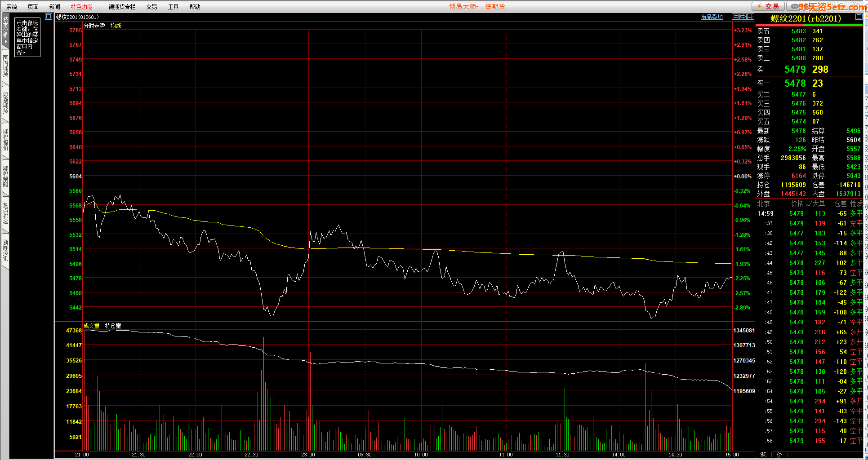Click the 商品叠加 link
The width and height of the screenshot is (868, 460).
coord(712,17)
